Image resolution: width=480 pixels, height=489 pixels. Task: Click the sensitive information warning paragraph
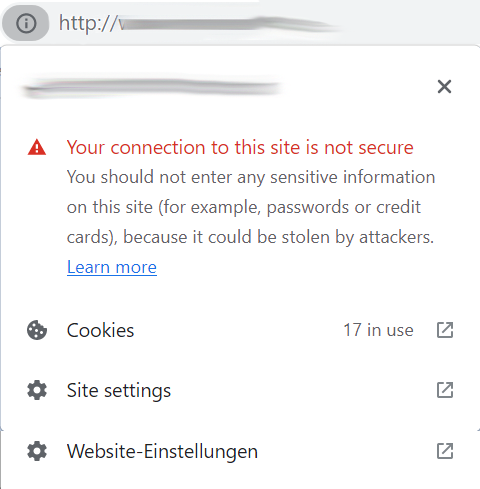(251, 207)
